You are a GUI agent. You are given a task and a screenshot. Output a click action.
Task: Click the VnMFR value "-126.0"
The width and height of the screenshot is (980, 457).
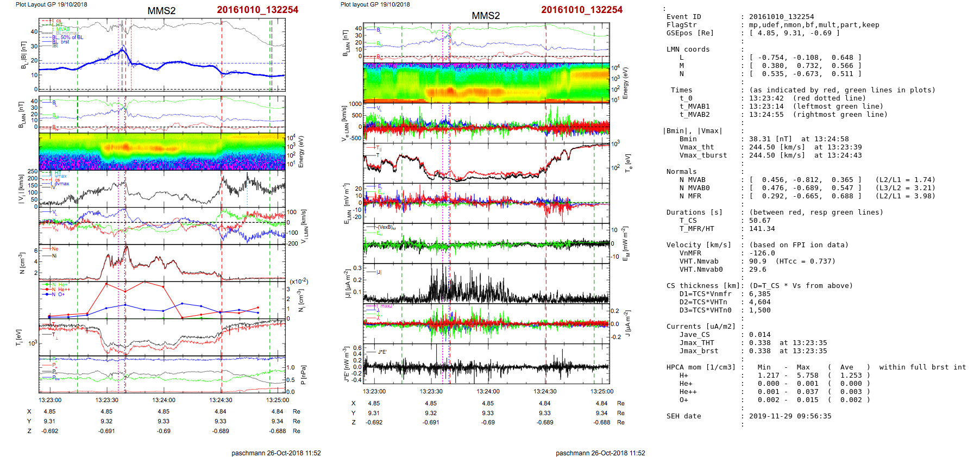coord(762,253)
